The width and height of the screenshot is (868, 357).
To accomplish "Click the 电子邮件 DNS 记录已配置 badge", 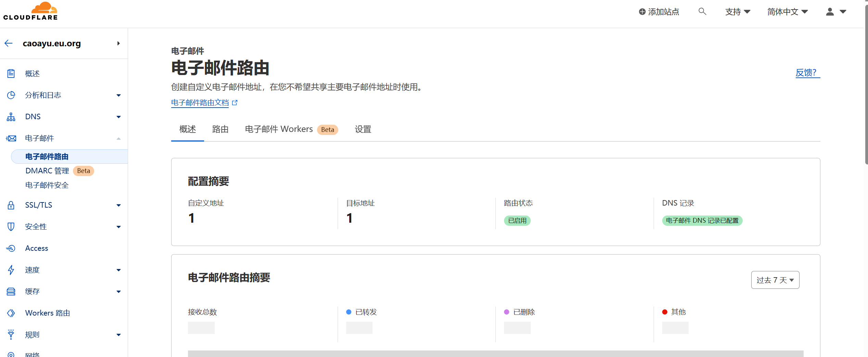I will click(x=702, y=221).
